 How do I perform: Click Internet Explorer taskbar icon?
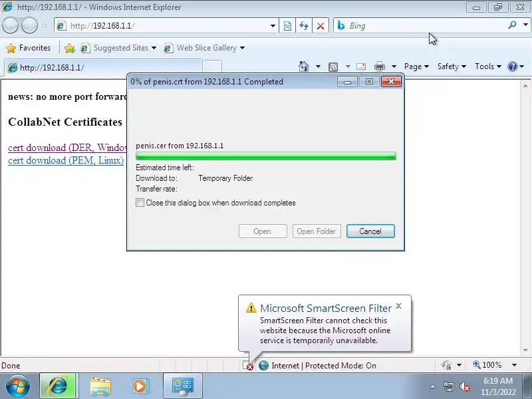click(x=59, y=386)
